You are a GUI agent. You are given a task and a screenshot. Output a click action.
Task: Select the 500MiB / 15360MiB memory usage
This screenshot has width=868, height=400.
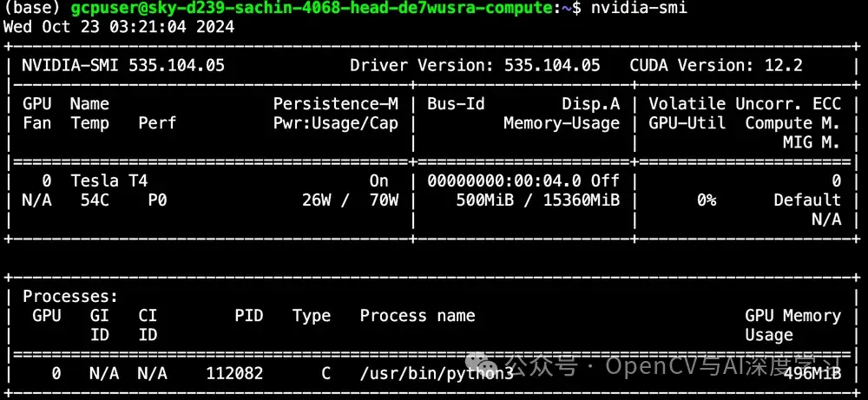537,200
